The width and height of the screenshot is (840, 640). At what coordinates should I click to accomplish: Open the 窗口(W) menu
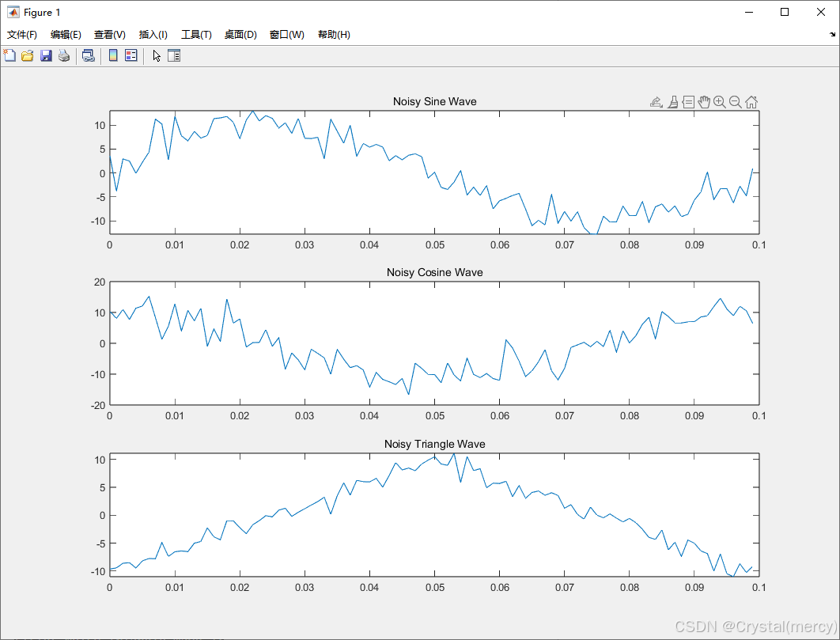pyautogui.click(x=287, y=34)
